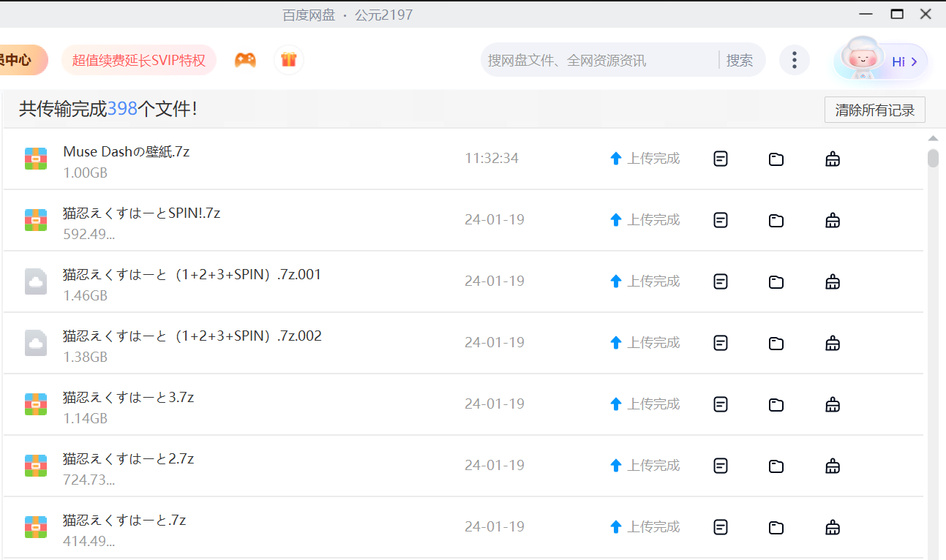Image resolution: width=946 pixels, height=560 pixels.
Task: Clear record of Muse Dashの壁紙.7z
Action: click(832, 159)
